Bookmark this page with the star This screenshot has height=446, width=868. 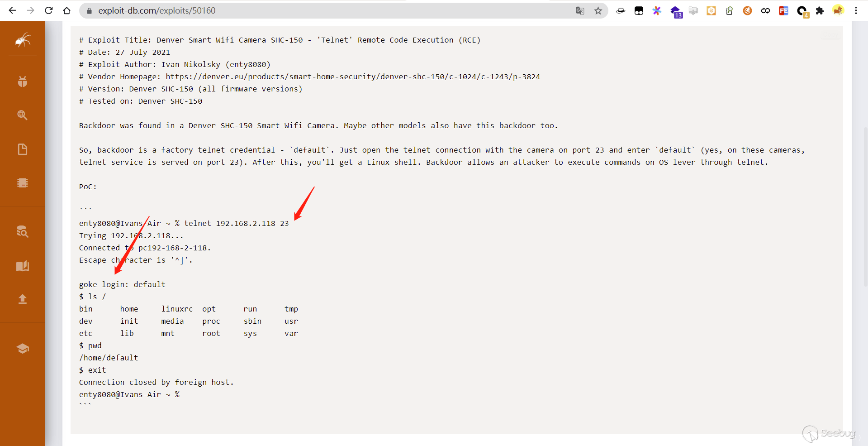pos(598,10)
